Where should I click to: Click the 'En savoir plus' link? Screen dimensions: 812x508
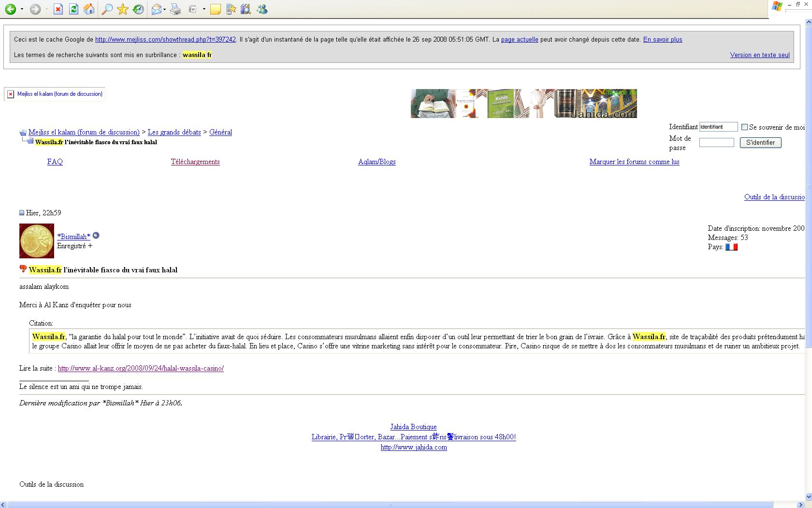click(663, 40)
